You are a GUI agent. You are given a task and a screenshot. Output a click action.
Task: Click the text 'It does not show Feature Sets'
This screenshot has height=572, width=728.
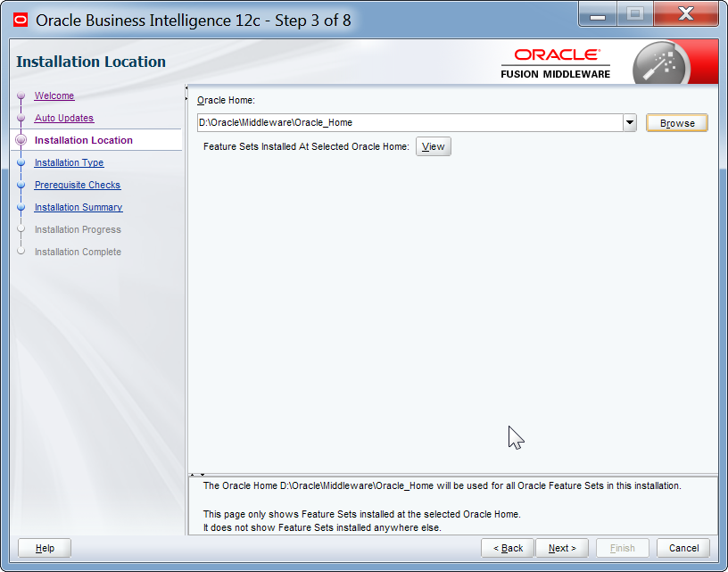click(x=322, y=528)
